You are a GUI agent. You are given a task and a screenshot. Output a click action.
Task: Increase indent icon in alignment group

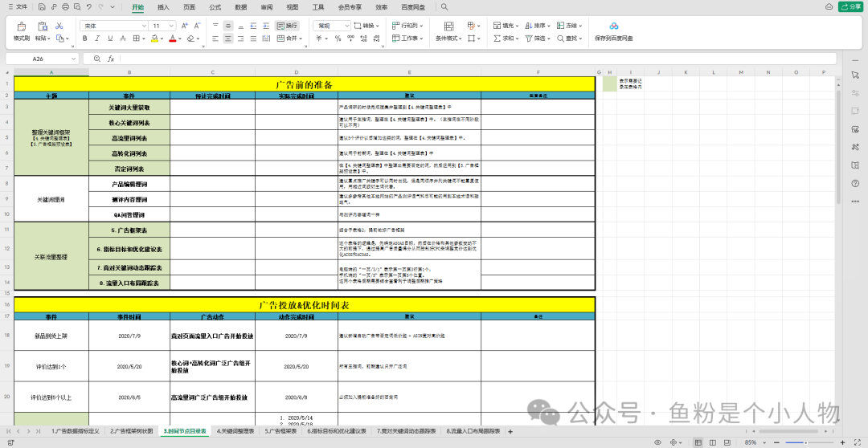[266, 26]
